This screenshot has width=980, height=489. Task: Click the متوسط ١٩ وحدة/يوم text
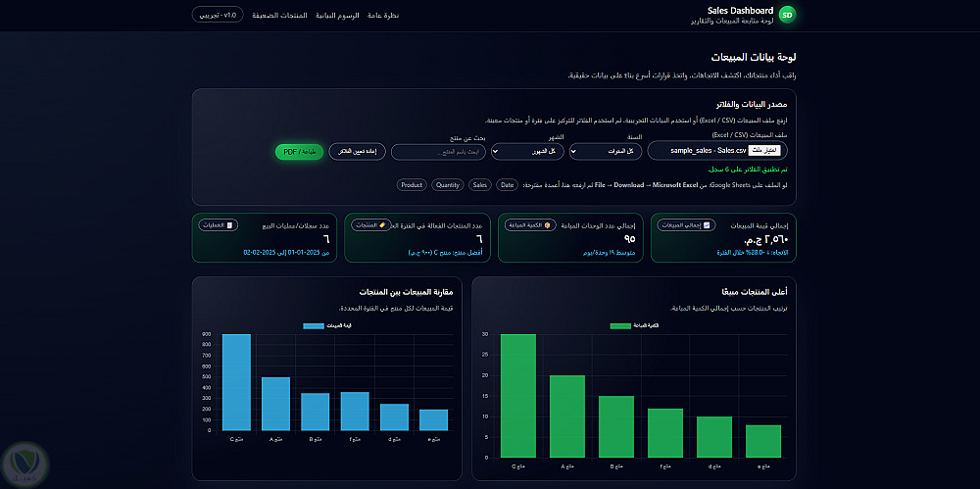coord(610,253)
